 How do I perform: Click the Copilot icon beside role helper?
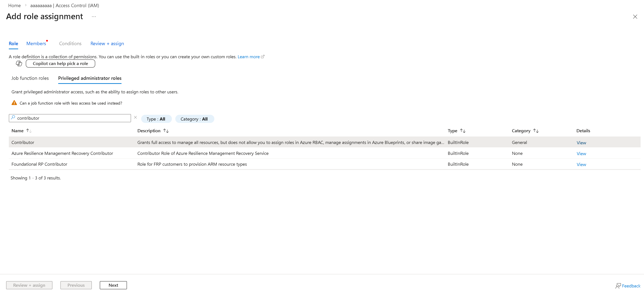pyautogui.click(x=19, y=63)
